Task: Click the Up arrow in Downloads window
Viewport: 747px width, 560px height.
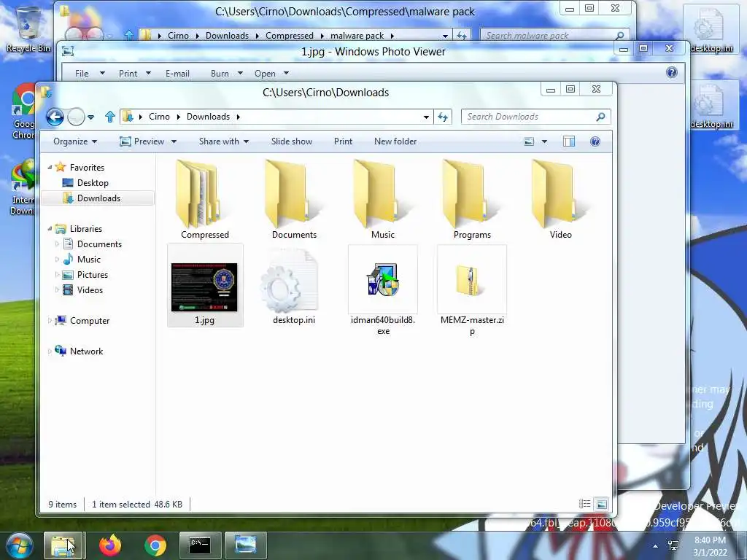Action: point(110,117)
